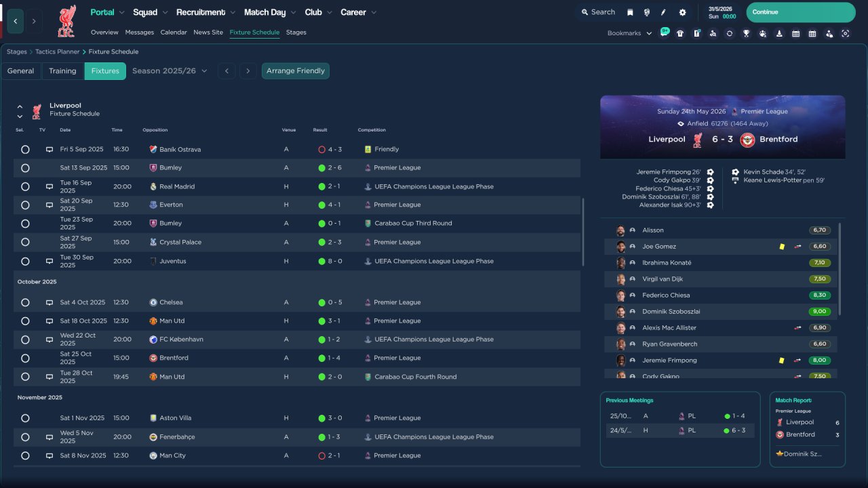Expand the Bookmarks dropdown
Screen dimensions: 868x488
click(630, 33)
